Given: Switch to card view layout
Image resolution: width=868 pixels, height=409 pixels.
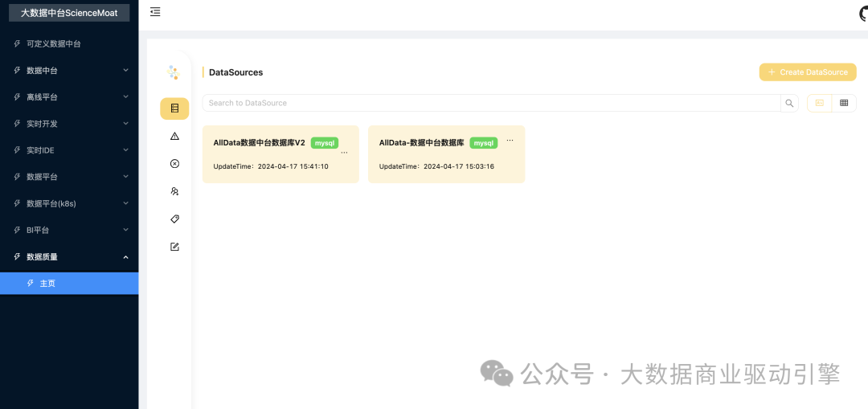Looking at the screenshot, I should coord(820,103).
